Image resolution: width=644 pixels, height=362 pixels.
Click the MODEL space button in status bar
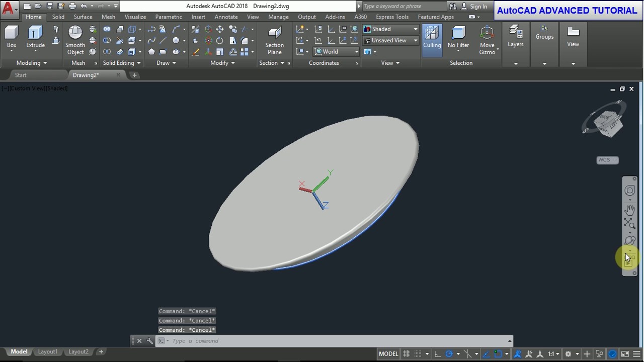click(x=388, y=354)
